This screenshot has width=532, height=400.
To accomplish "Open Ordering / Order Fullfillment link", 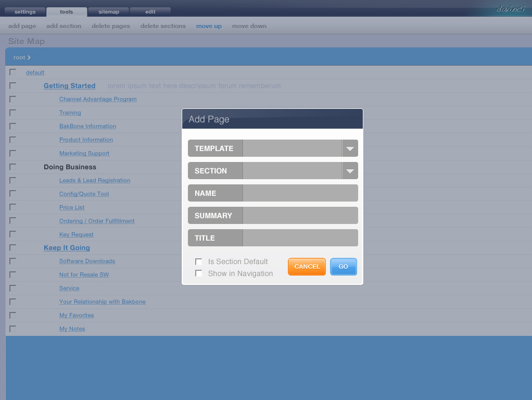I will (x=97, y=221).
